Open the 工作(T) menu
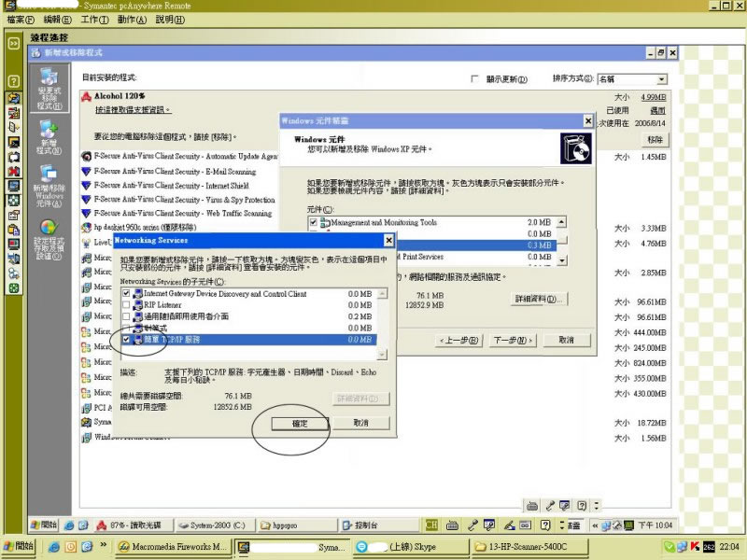This screenshot has width=747, height=560. tap(94, 20)
